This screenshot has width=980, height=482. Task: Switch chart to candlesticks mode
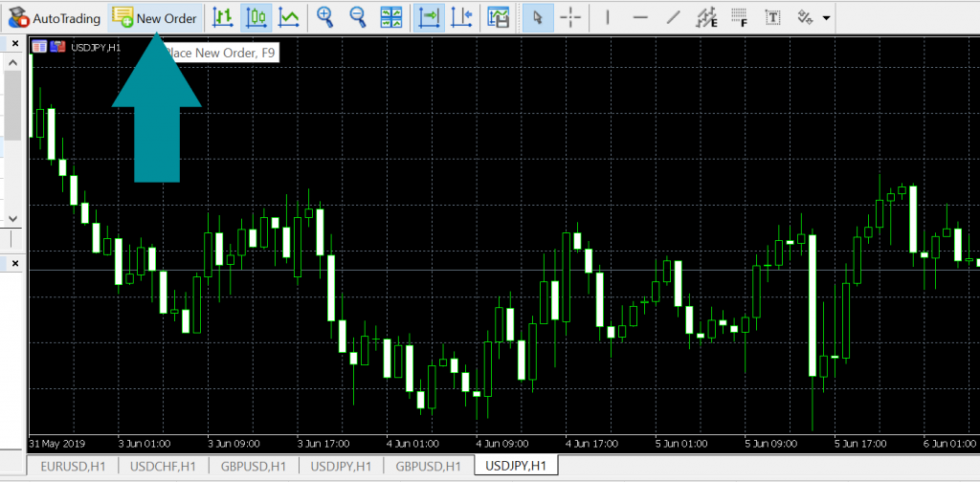click(x=256, y=18)
